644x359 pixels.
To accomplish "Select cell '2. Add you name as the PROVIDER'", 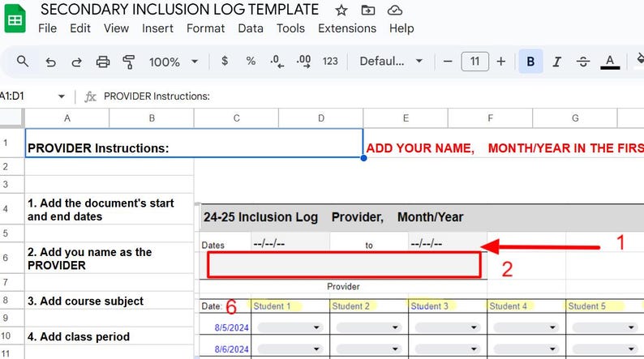I will (109, 258).
